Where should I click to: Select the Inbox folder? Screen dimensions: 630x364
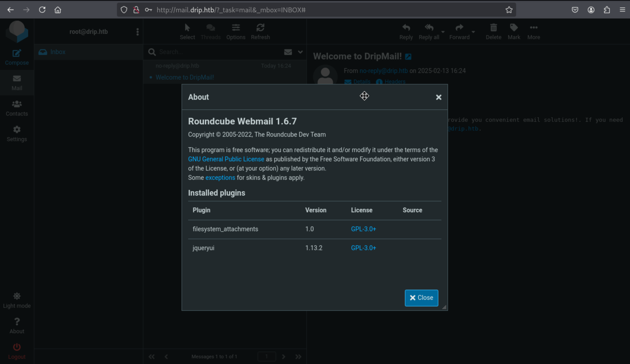(58, 52)
